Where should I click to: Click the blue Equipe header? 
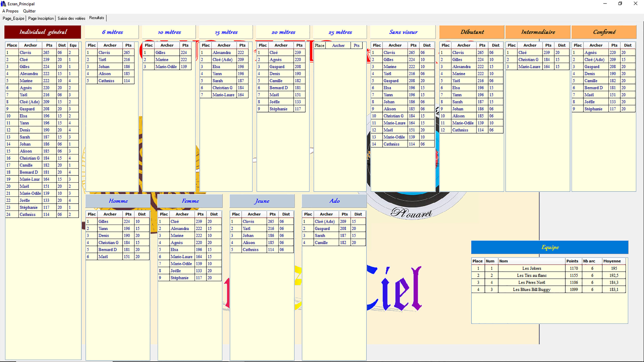pos(550,247)
